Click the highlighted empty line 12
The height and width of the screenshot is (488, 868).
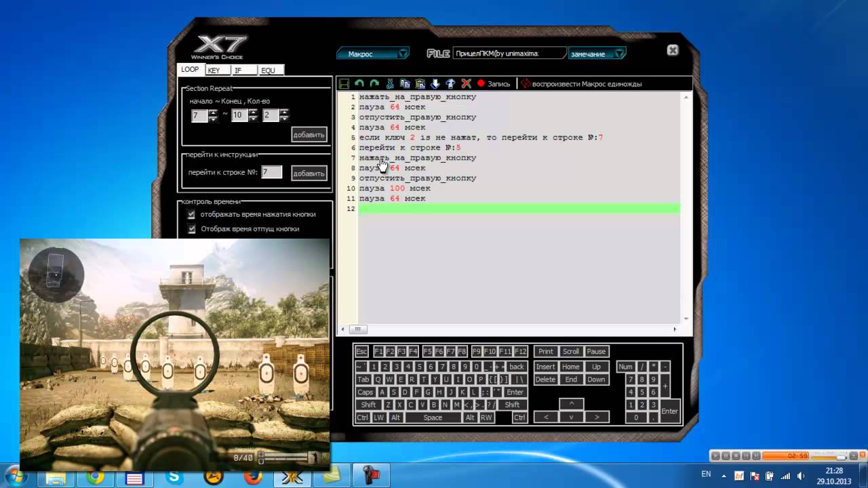[x=519, y=209]
